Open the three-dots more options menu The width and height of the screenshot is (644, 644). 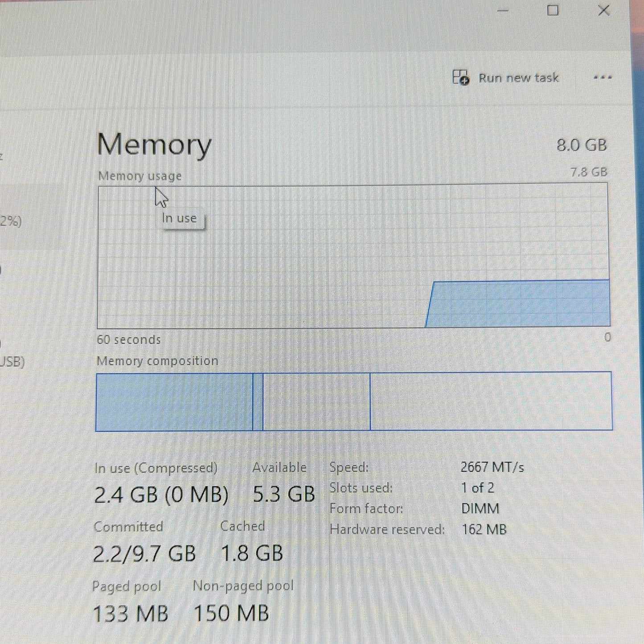coord(602,78)
